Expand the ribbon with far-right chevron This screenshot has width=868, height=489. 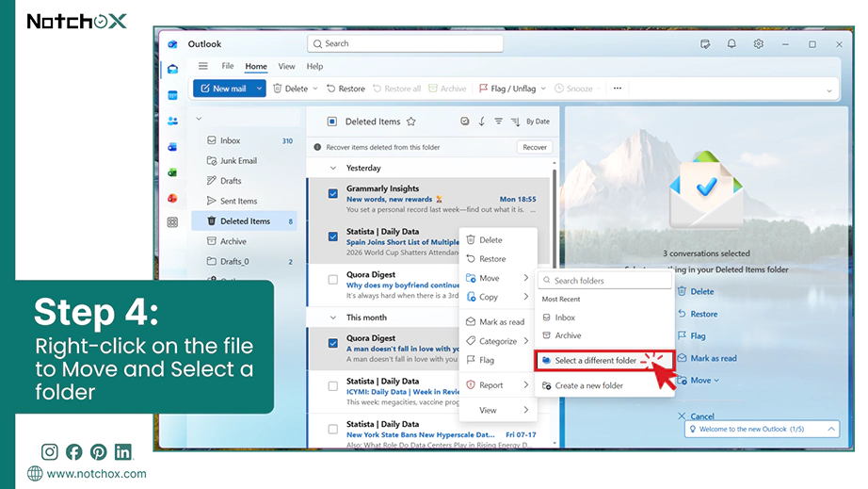coord(828,90)
